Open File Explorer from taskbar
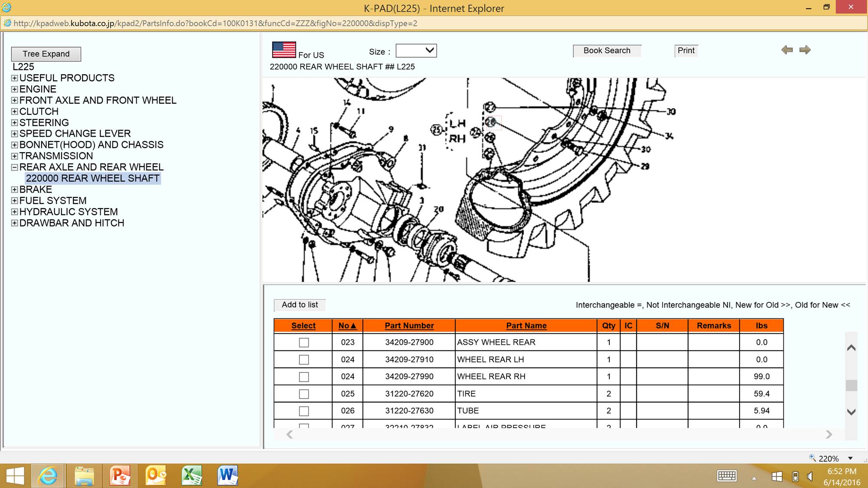 point(84,476)
